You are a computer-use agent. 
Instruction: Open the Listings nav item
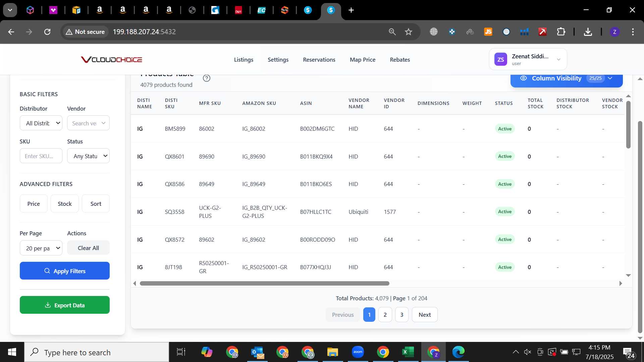point(244,60)
